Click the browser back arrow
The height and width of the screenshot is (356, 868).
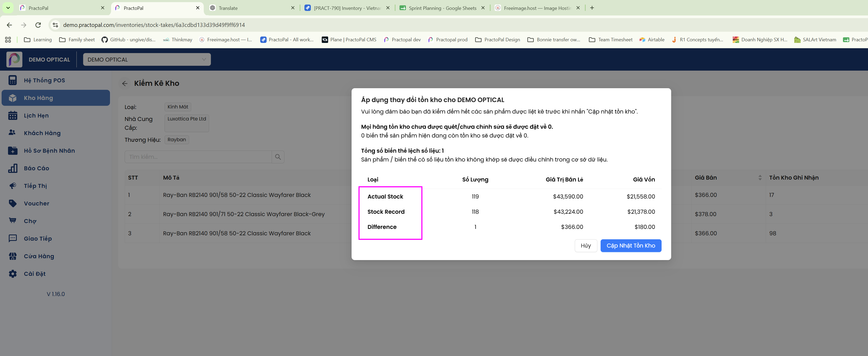(x=9, y=25)
